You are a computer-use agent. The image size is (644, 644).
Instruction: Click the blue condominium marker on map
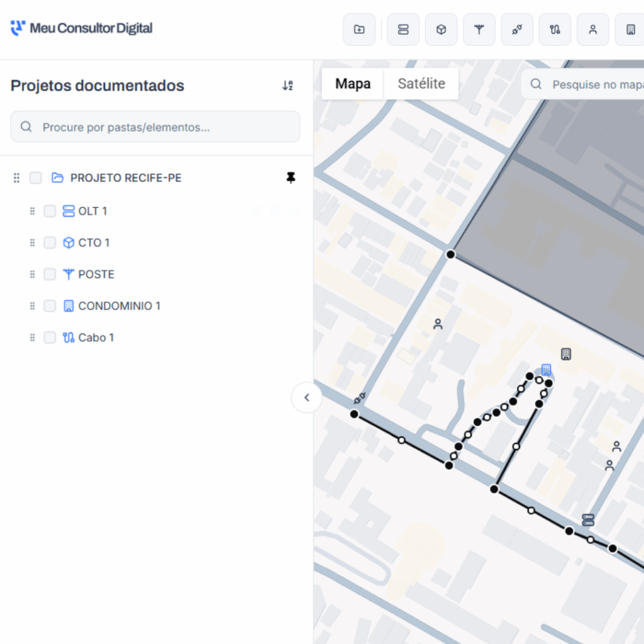point(546,370)
